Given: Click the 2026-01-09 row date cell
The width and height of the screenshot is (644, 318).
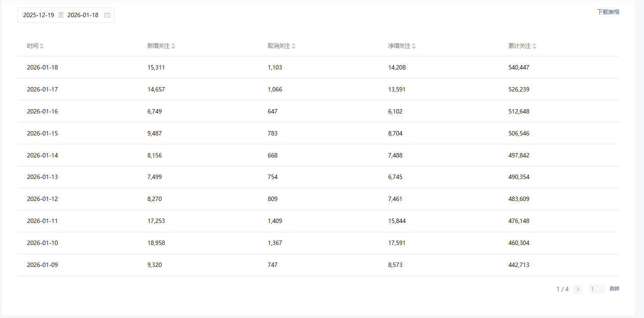Looking at the screenshot, I should click(42, 265).
